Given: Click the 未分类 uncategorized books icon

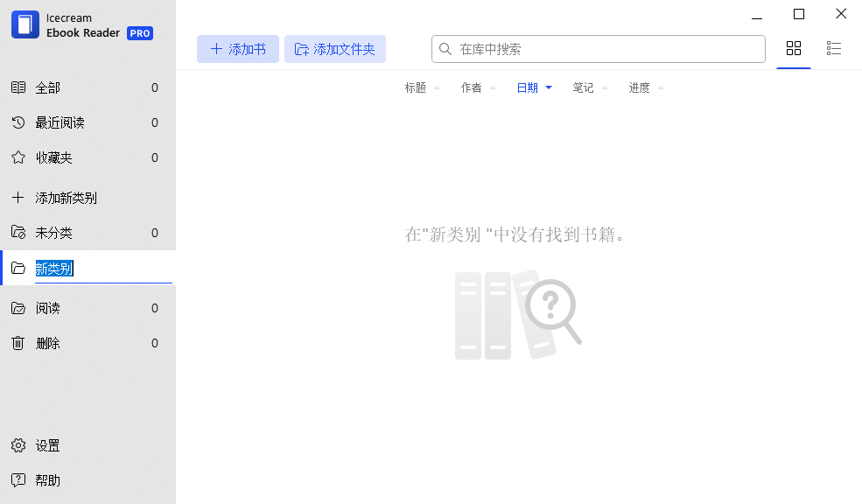Looking at the screenshot, I should click(x=18, y=232).
